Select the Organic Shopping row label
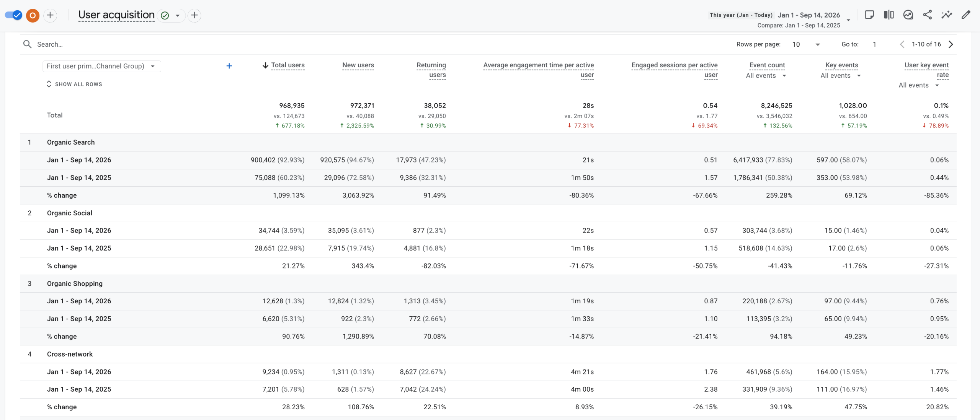 pyautogui.click(x=75, y=283)
